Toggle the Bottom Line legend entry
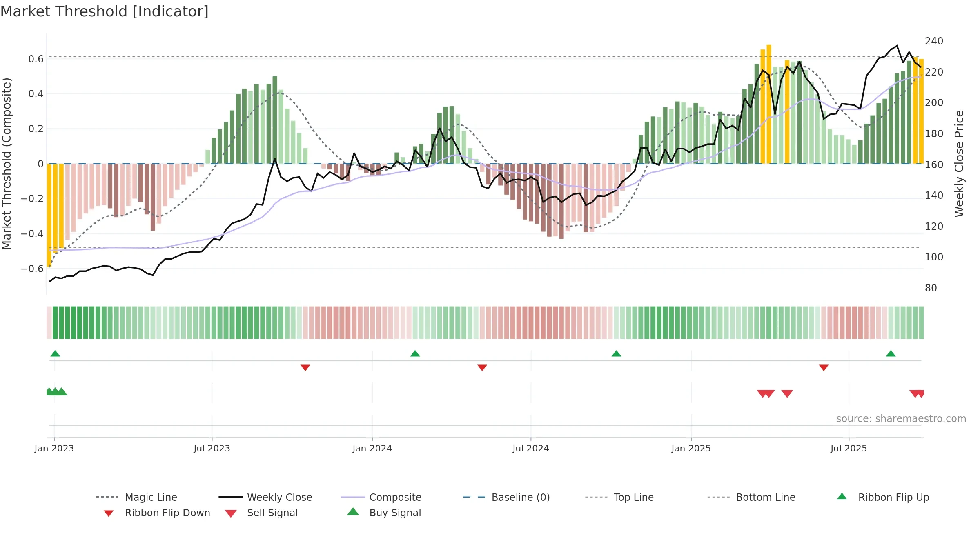Viewport: 980px width, 551px height. click(x=751, y=497)
